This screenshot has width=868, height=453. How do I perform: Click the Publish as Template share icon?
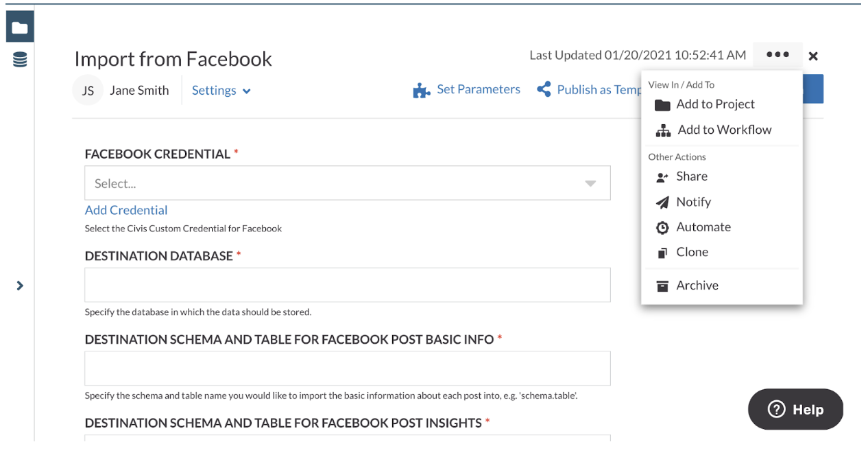(x=544, y=90)
